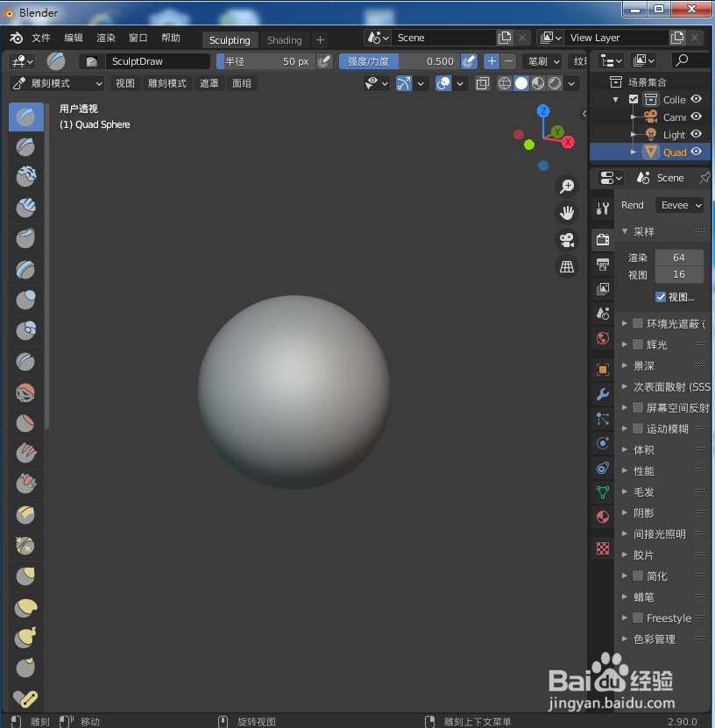Open the Eevee render engine dropdown
Screen dimensions: 715x728
point(680,204)
